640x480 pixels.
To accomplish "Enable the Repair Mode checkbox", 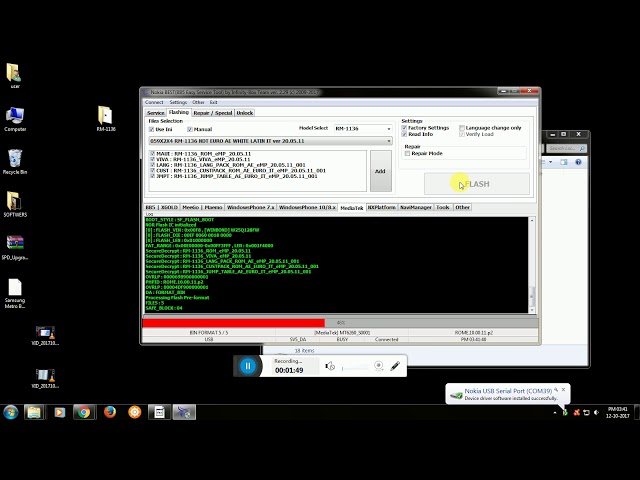I will (407, 153).
